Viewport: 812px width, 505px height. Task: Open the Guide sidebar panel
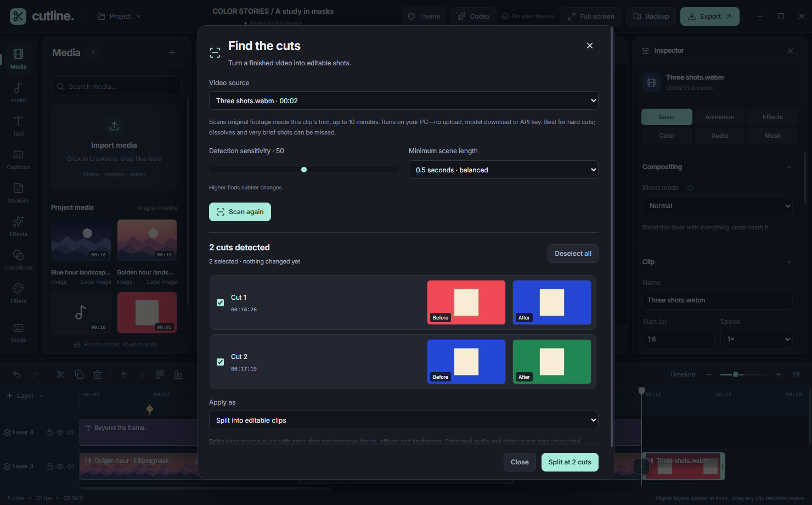point(18,333)
